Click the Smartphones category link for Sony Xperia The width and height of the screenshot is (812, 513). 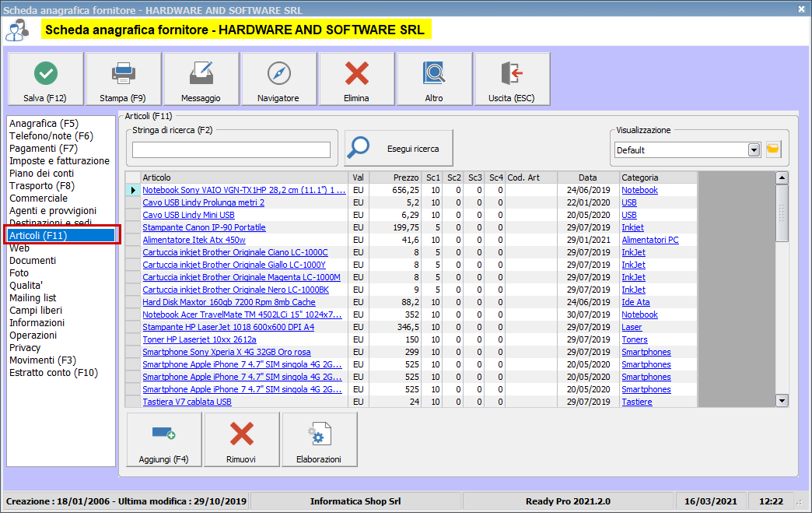tap(646, 352)
